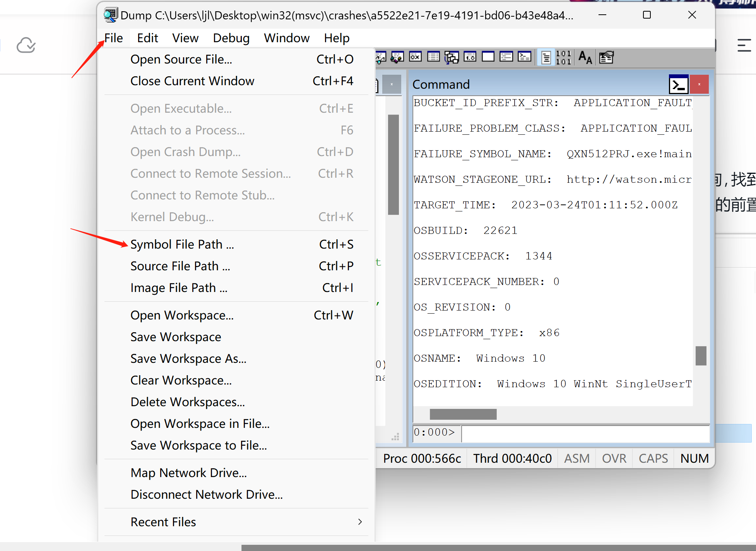Click the Font (AA) toolbar icon
The image size is (756, 551).
point(585,57)
